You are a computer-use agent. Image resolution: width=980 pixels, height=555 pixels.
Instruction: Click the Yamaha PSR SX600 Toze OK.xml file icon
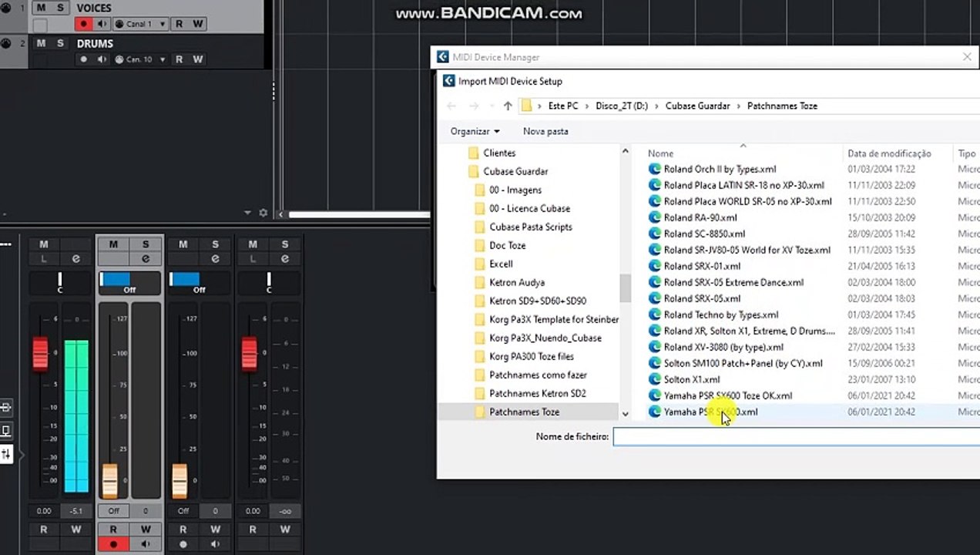point(655,395)
